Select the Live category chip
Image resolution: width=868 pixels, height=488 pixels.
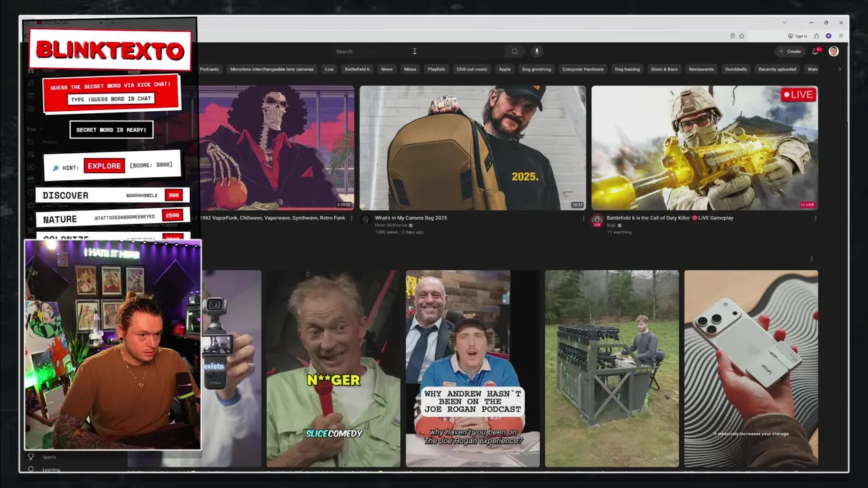tap(329, 69)
